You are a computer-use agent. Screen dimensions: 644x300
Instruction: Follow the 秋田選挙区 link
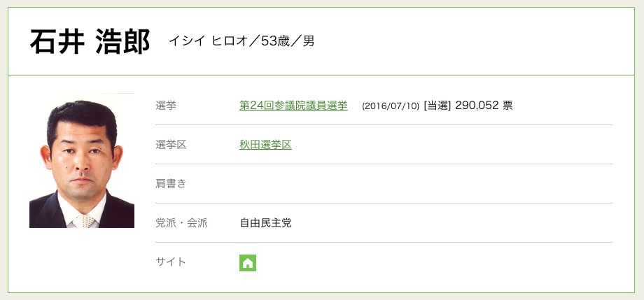(x=265, y=145)
